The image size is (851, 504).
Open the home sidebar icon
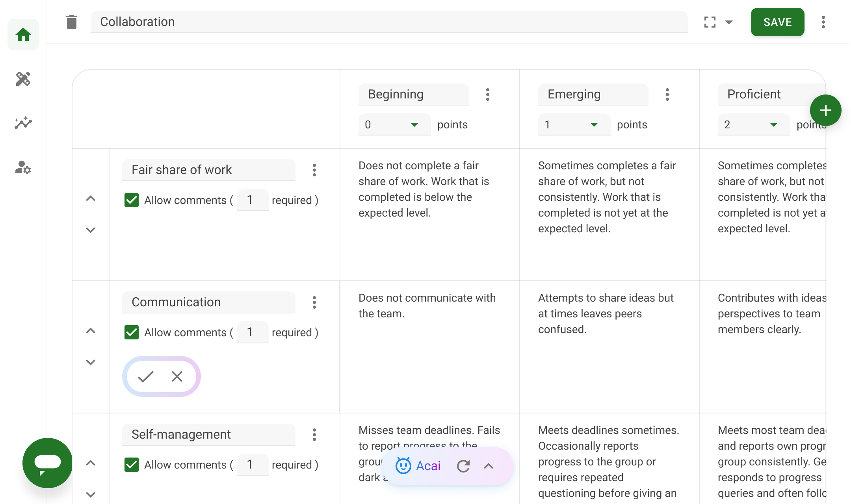(23, 35)
